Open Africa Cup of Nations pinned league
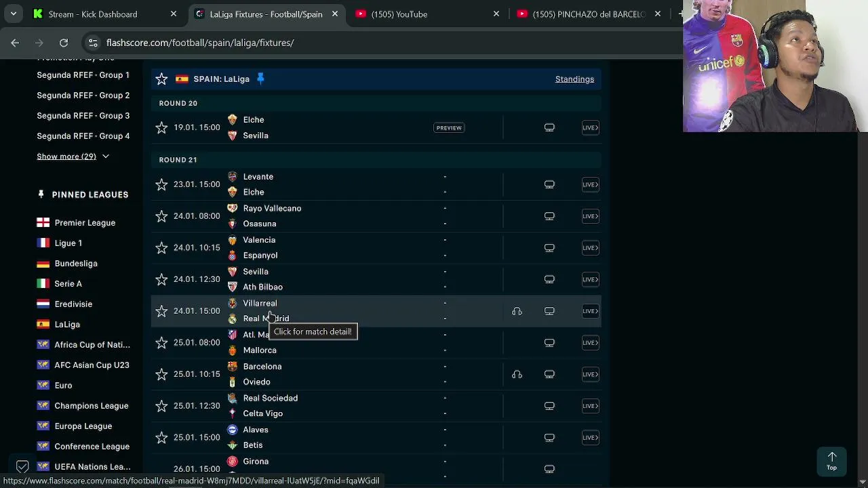This screenshot has width=868, height=488. click(92, 345)
